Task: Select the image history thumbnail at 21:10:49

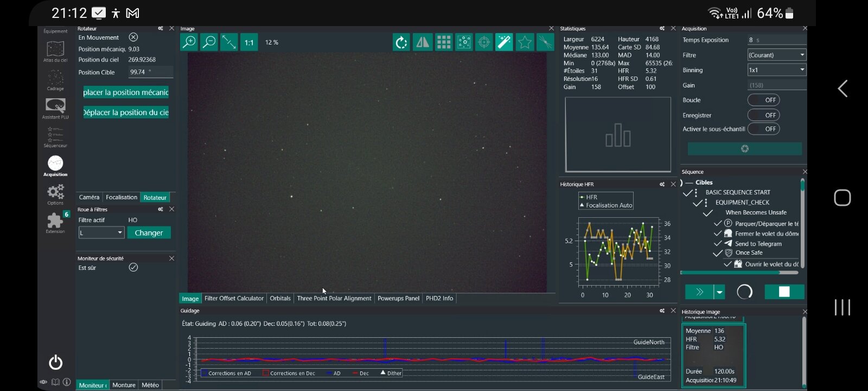Action: click(714, 355)
